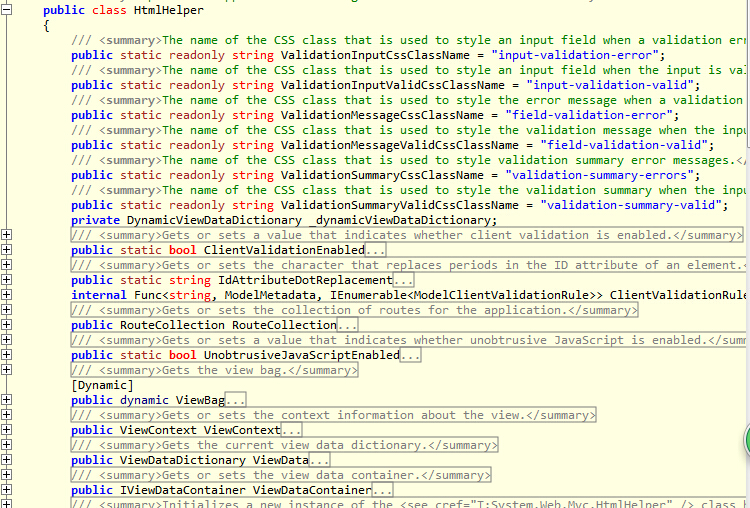This screenshot has width=750, height=508.
Task: Click the class name 'HtmlHelper'
Action: point(169,10)
